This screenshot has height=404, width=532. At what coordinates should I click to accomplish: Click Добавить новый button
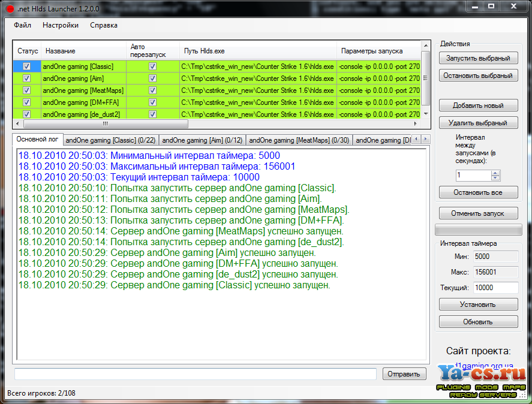coord(479,105)
